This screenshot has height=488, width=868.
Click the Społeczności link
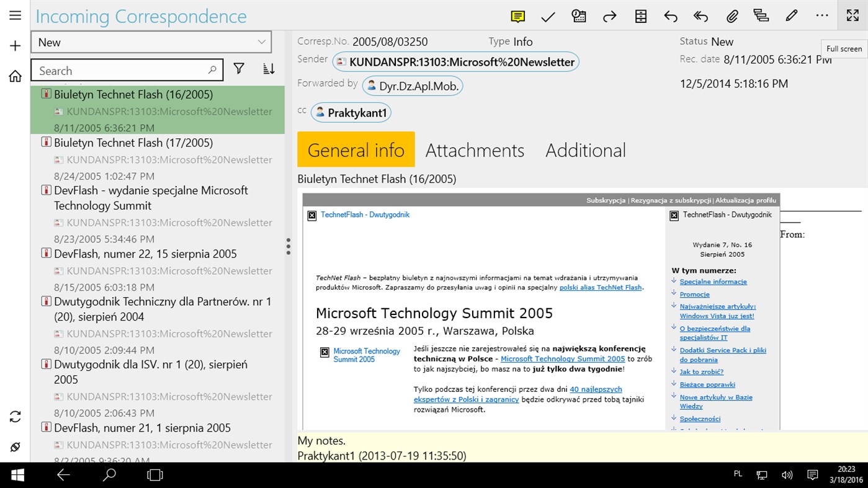coord(700,419)
